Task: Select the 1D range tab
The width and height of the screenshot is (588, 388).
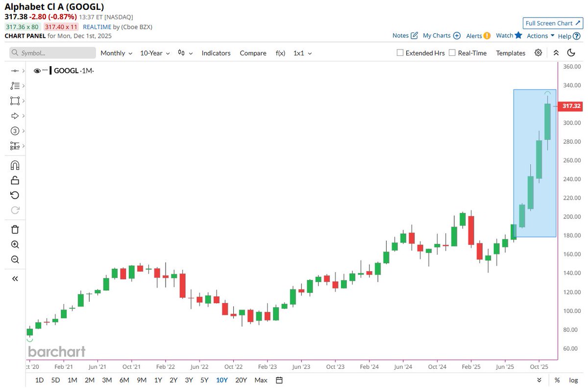Action: (x=40, y=380)
